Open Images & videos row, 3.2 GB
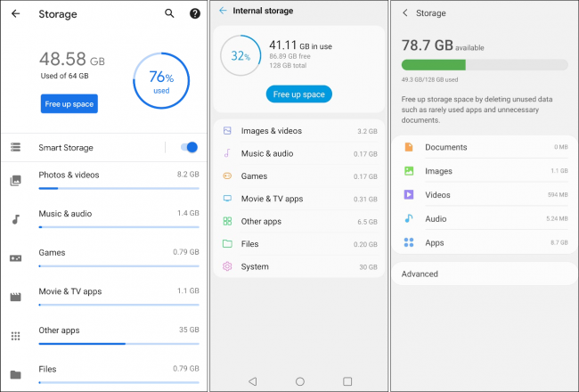 tap(299, 131)
